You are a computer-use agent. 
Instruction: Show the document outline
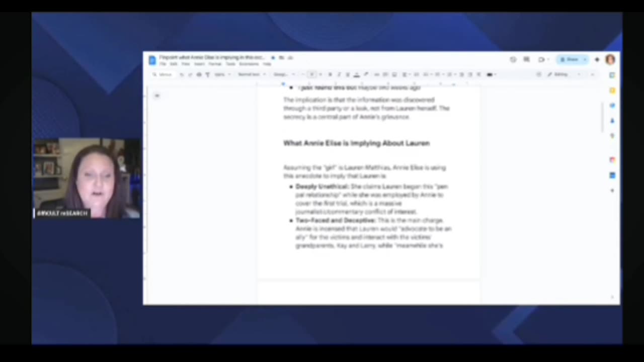coord(156,96)
